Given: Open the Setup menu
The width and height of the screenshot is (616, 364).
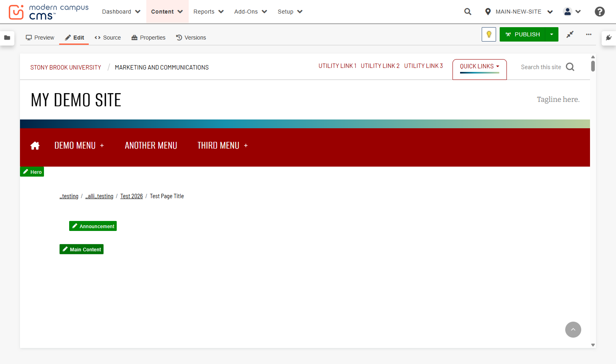Looking at the screenshot, I should (290, 12).
